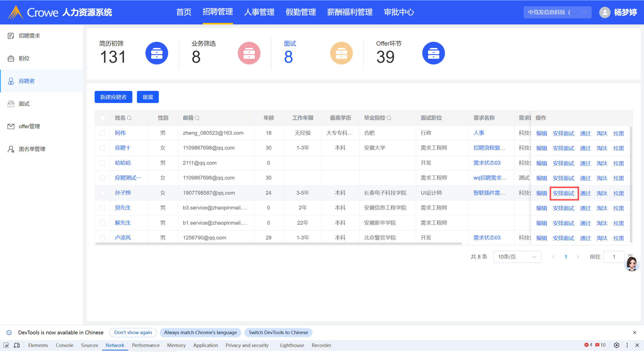Check the select-all checkbox in table header
The width and height of the screenshot is (644, 352).
102,118
